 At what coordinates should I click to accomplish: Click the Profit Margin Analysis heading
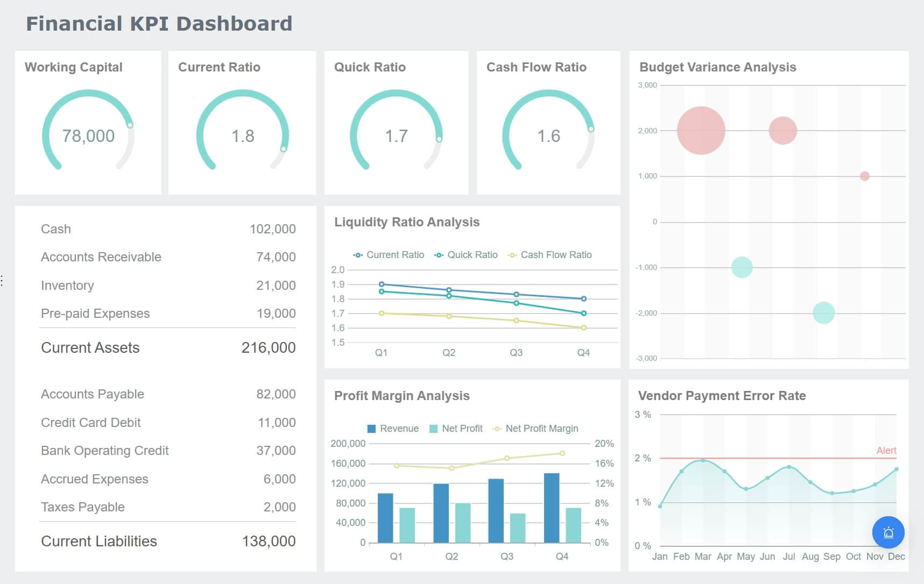point(402,396)
